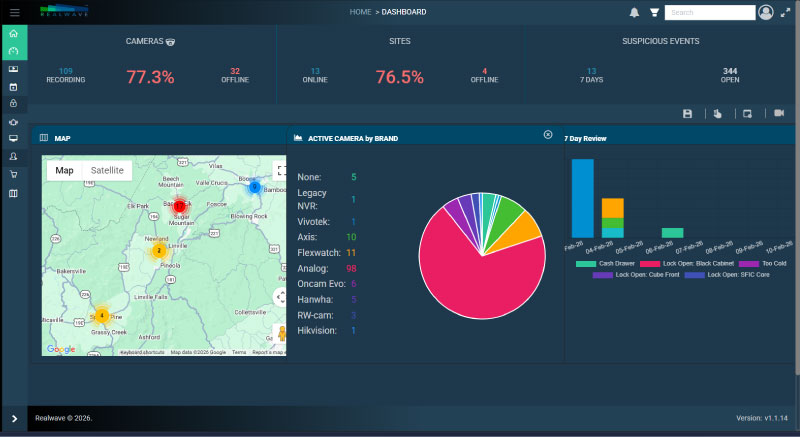Click the video camera icon in toolbar

point(779,113)
